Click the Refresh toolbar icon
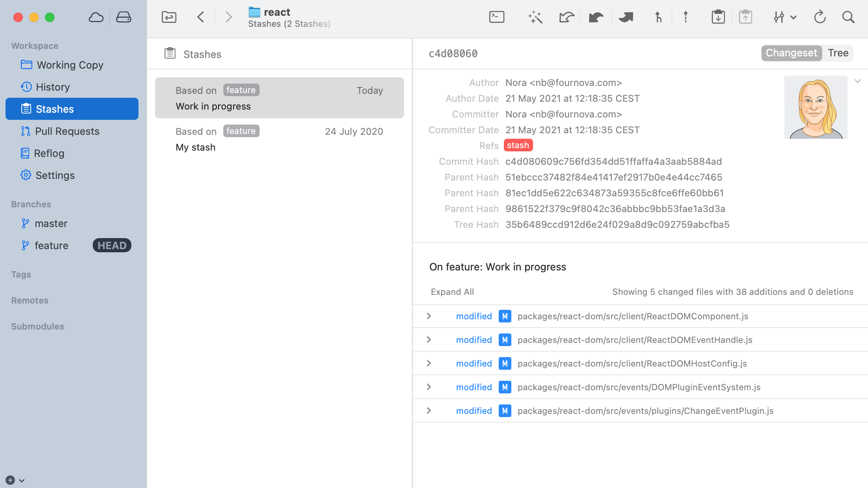Viewport: 868px width, 488px height. pyautogui.click(x=820, y=17)
